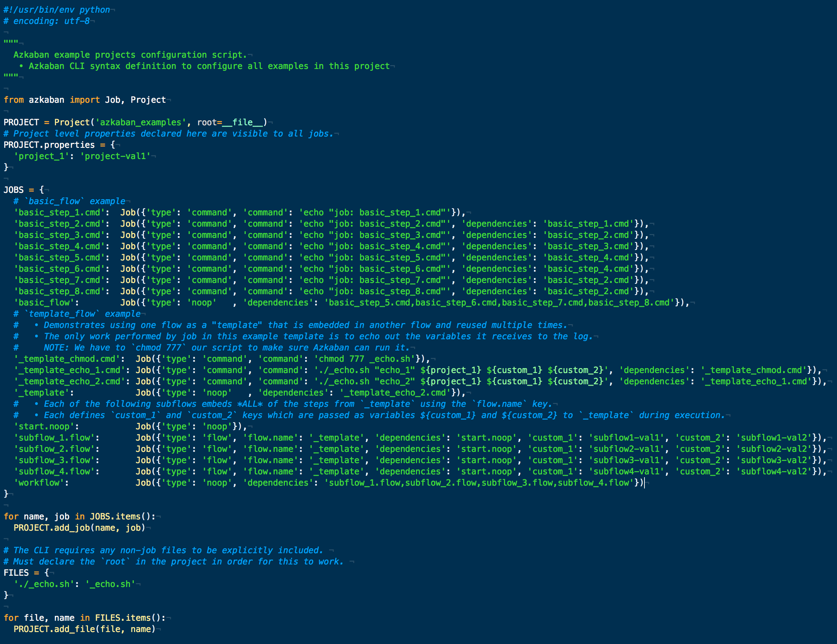Screen dimensions: 837x644
Task: Click the 'import' keyword on azkaban line
Action: coord(84,100)
